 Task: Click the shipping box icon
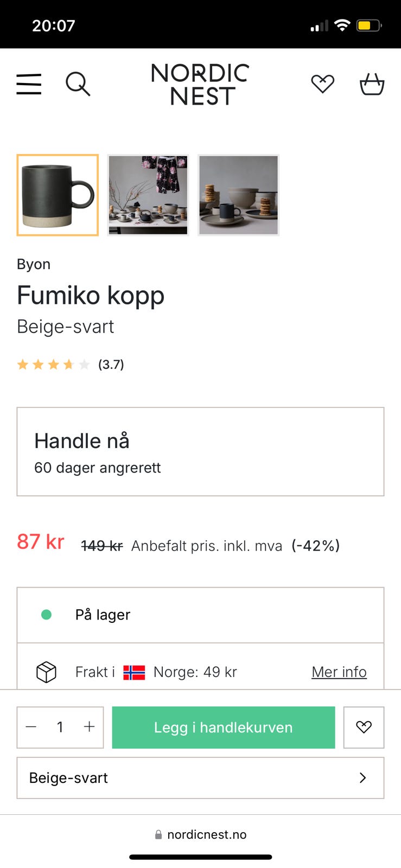47,672
